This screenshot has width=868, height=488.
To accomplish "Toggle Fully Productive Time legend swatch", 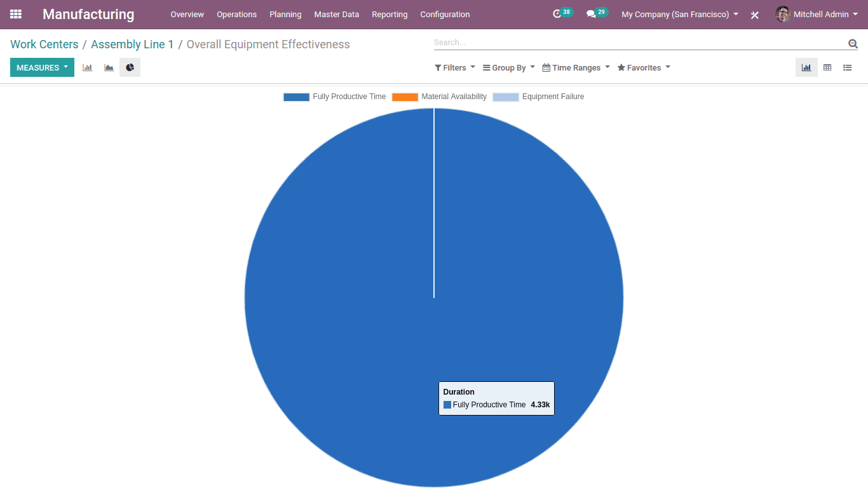I will tap(296, 97).
